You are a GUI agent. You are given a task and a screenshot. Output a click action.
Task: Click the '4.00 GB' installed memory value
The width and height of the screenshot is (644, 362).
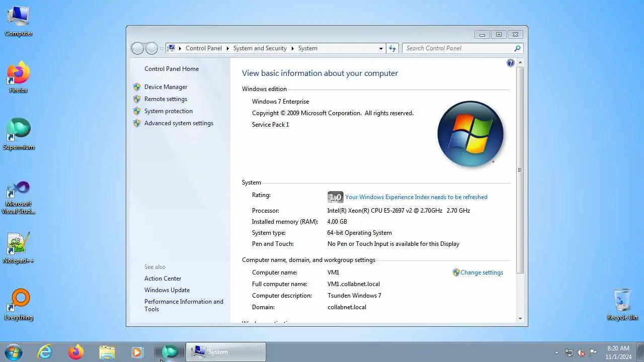(337, 222)
